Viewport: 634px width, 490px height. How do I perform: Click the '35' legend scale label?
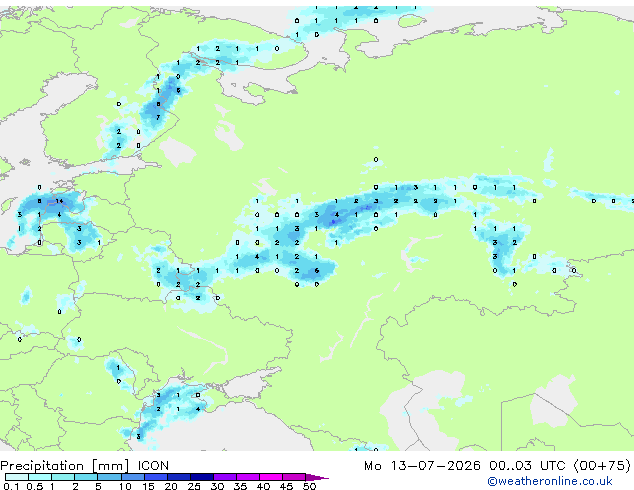point(240,486)
